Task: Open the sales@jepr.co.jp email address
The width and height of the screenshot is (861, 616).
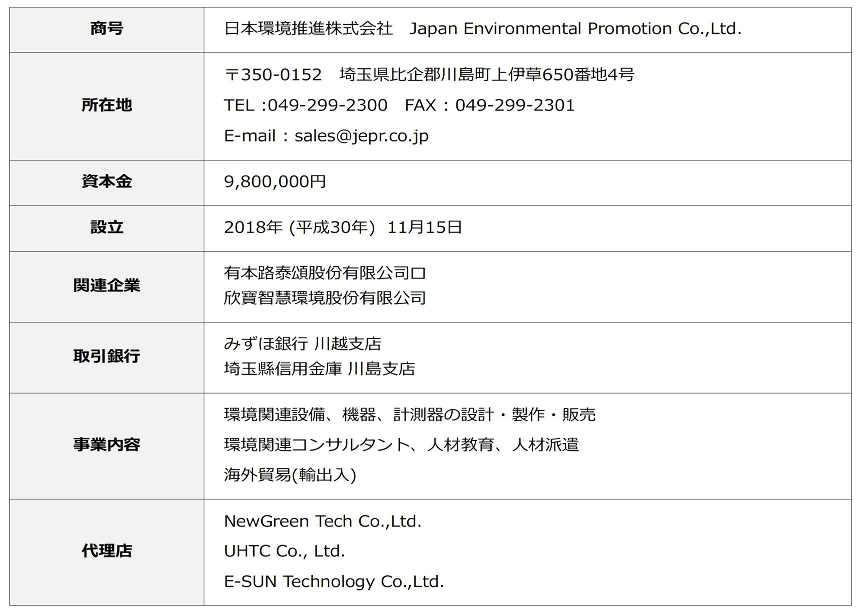Action: pos(362,136)
